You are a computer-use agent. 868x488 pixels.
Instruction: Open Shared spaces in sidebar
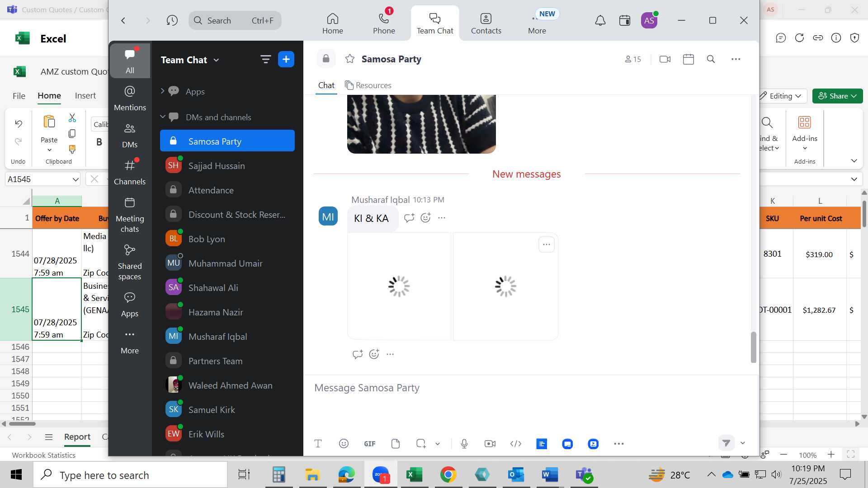tap(130, 262)
